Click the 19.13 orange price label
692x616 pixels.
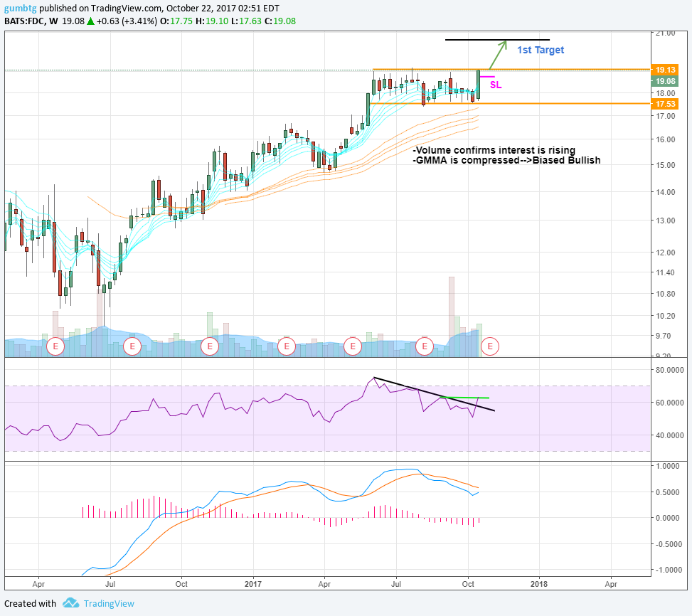click(x=665, y=70)
